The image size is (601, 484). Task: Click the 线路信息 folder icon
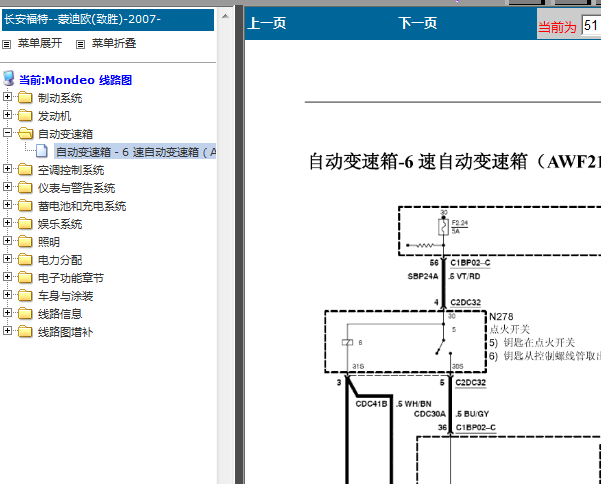tap(25, 314)
